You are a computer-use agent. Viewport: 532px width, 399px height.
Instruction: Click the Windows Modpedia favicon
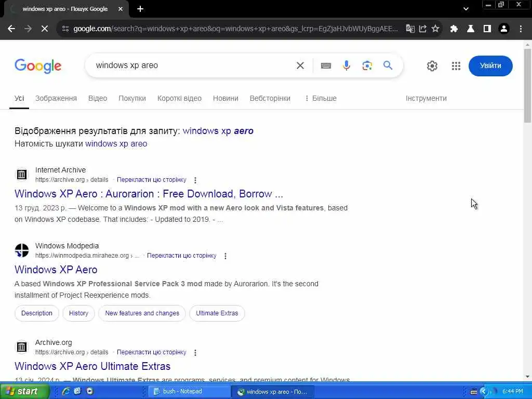(22, 250)
